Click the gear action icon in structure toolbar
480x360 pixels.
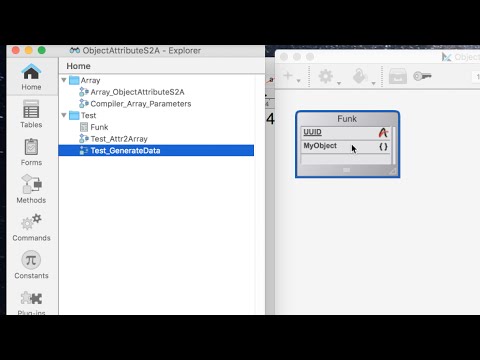coord(326,76)
